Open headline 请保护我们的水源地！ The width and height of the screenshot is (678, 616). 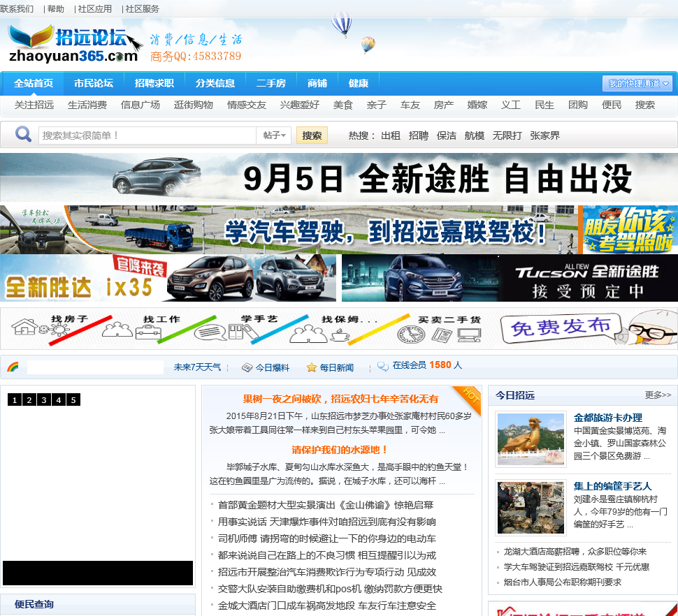[x=340, y=450]
